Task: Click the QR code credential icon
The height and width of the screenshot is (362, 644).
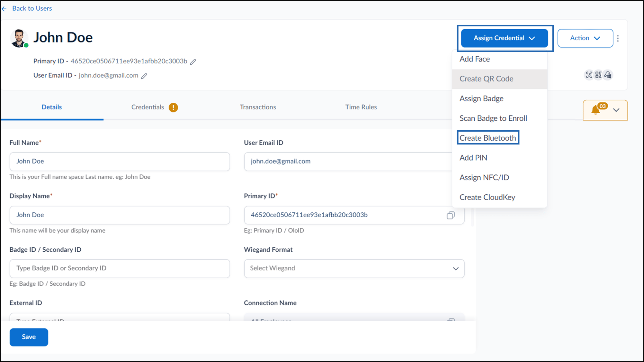Action: tap(598, 75)
